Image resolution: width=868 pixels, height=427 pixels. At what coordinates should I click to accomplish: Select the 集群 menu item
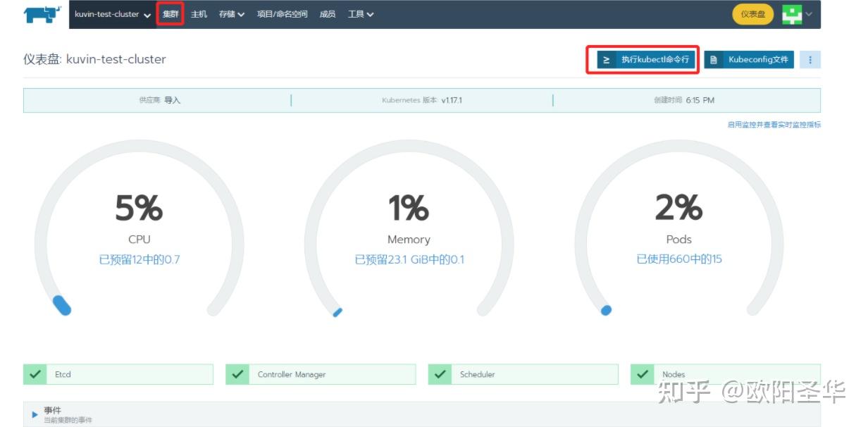pyautogui.click(x=170, y=14)
